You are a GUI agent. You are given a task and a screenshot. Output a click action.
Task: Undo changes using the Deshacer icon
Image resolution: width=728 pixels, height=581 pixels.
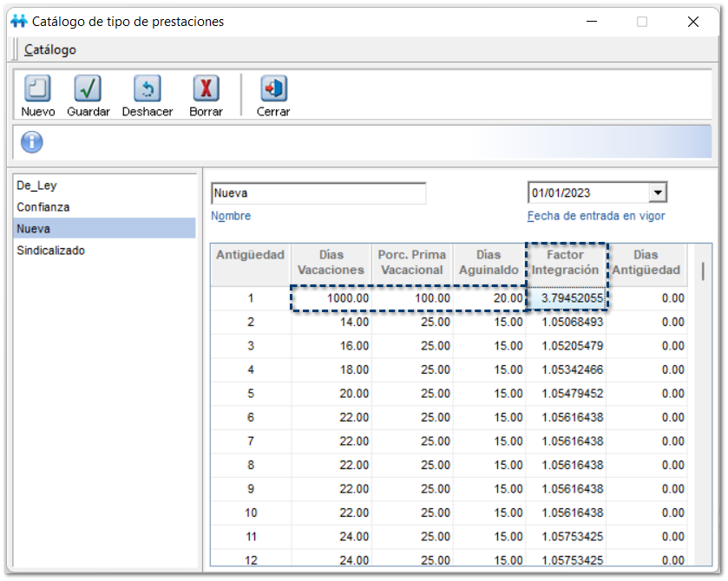click(x=147, y=89)
